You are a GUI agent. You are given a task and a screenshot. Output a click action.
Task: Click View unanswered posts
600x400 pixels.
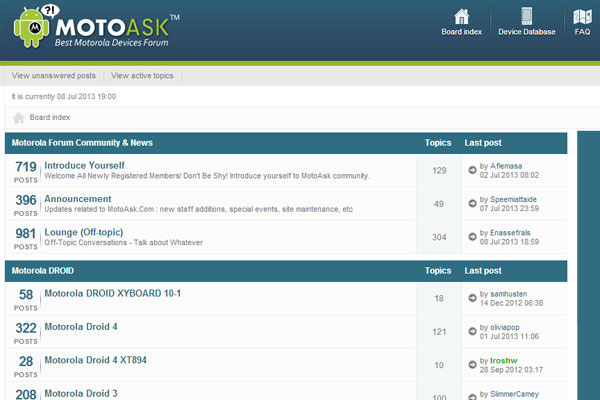54,75
